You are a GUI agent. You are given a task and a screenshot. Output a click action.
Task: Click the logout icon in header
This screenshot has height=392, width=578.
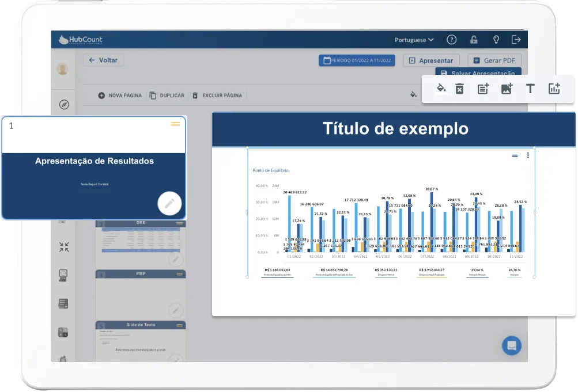[516, 39]
